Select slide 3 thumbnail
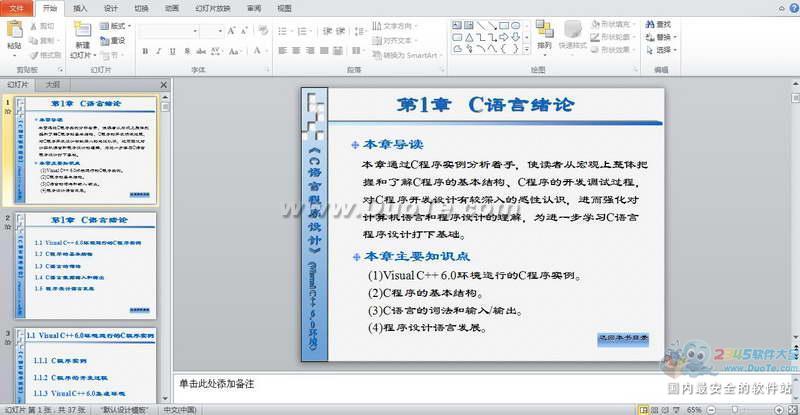Viewport: 800px width, 415px height. point(85,365)
